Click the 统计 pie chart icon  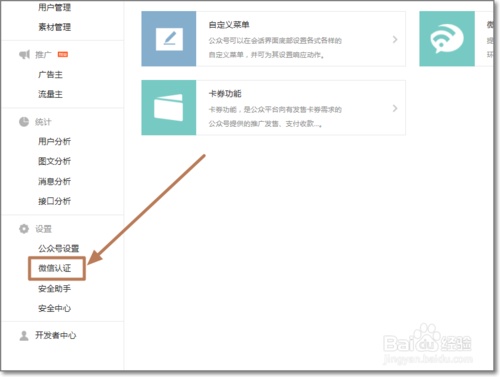click(24, 122)
